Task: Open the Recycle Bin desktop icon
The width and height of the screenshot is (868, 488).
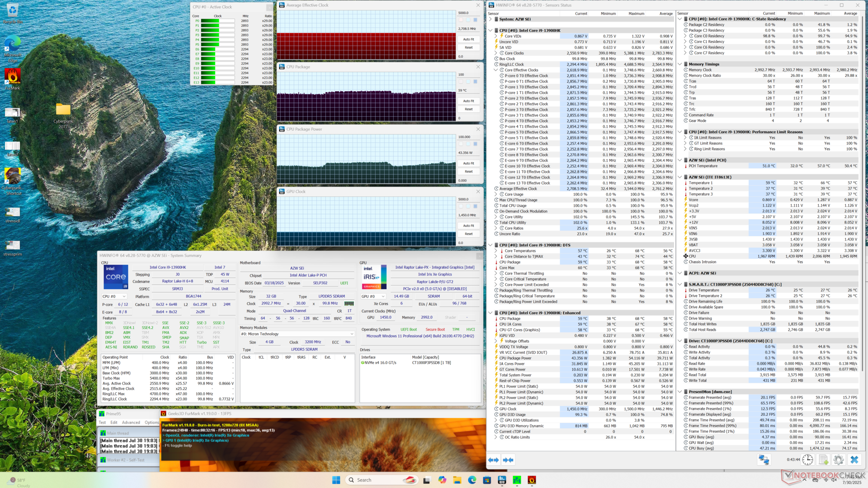Action: pos(13,14)
